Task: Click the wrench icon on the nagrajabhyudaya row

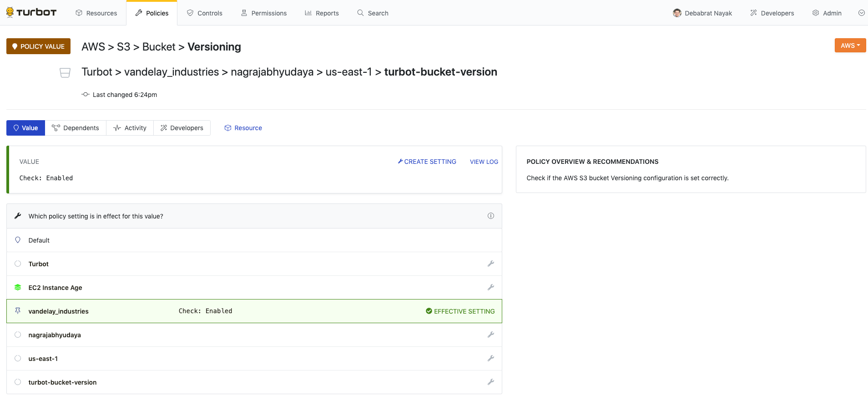Action: pyautogui.click(x=490, y=335)
